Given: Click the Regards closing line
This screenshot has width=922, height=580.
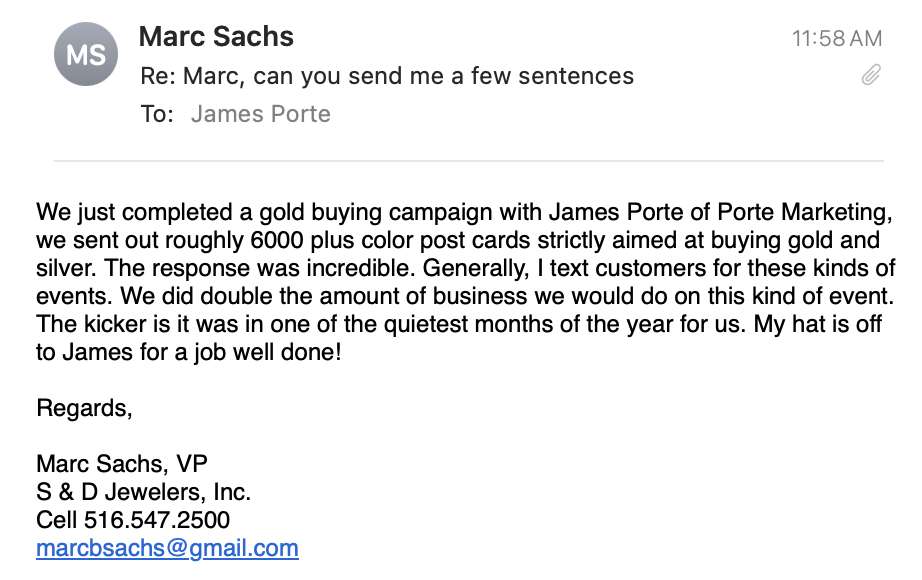Looking at the screenshot, I should tap(84, 408).
